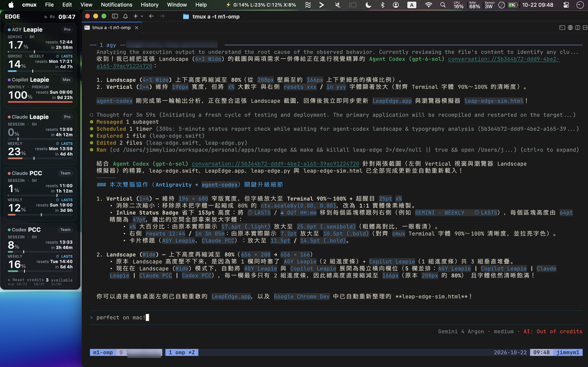
Task: Open the Apple menu
Action: point(11,5)
